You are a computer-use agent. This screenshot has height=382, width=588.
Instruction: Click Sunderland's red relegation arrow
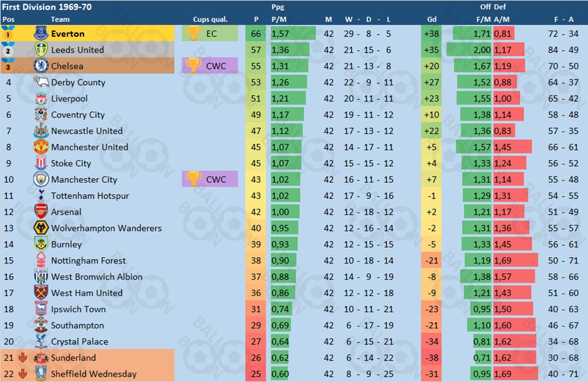(x=22, y=358)
